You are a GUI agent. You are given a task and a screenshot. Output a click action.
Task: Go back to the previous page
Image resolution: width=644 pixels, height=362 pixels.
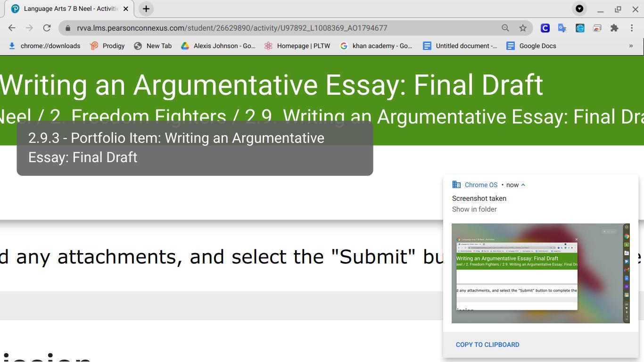point(12,28)
